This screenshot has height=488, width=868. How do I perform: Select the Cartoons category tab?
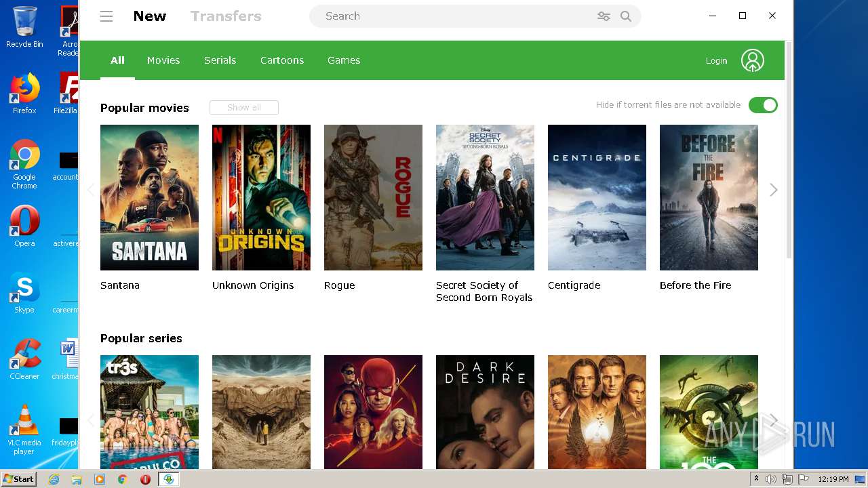282,60
